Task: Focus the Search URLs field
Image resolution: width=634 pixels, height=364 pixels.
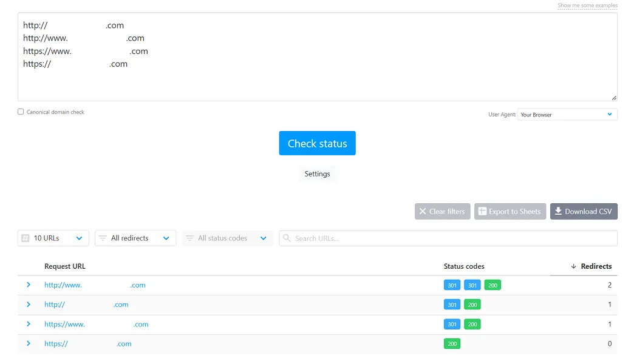Action: 448,238
